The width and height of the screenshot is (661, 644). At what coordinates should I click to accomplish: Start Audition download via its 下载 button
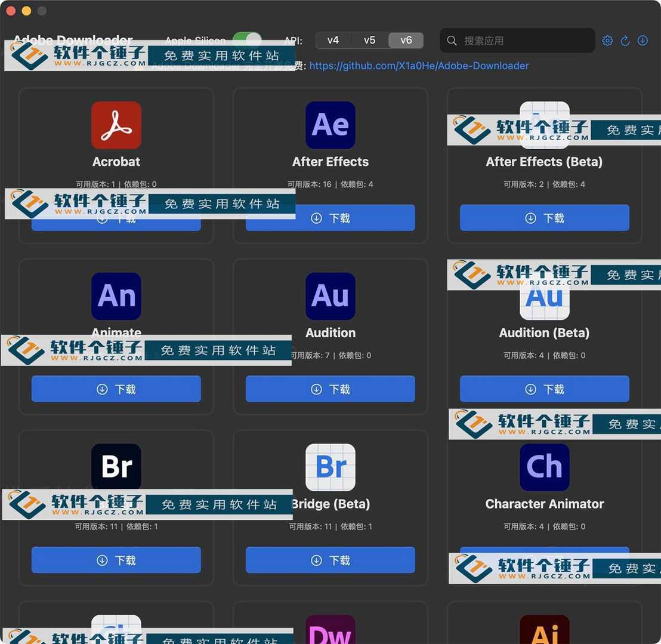pyautogui.click(x=330, y=389)
